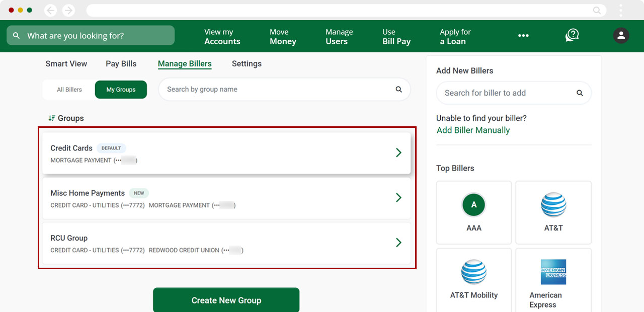Viewport: 644px width, 312px height.
Task: Open the Add Biller Manually link
Action: point(473,130)
